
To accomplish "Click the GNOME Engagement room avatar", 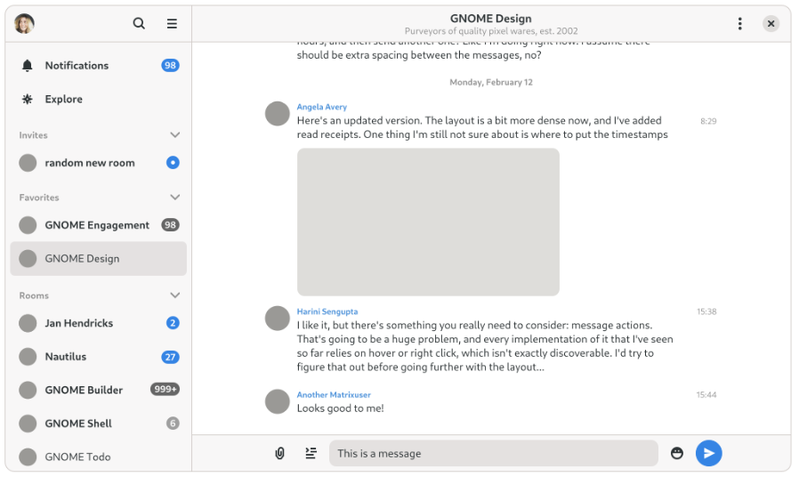I will tap(28, 225).
